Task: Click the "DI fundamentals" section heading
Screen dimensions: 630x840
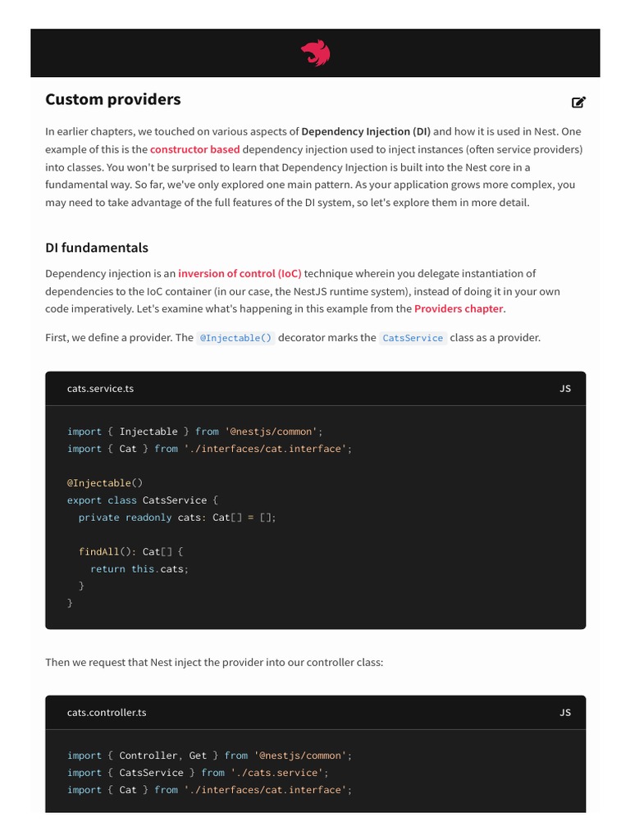Action: 97,247
